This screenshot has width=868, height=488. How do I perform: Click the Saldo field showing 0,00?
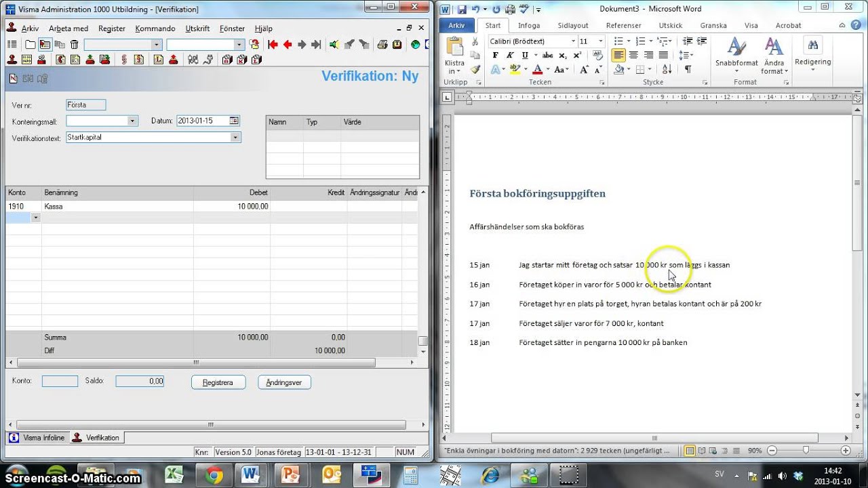pos(140,382)
